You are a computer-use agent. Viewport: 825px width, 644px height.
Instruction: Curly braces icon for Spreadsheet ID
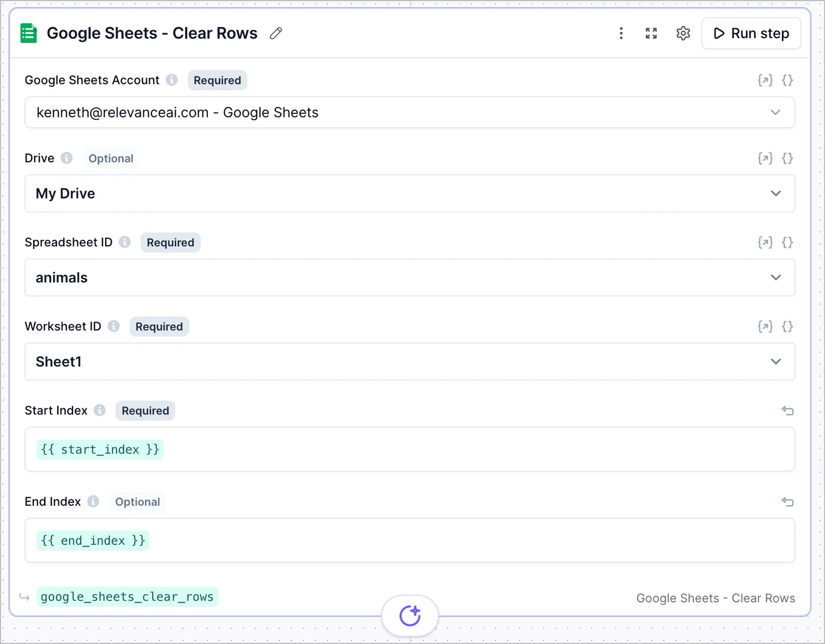click(787, 242)
